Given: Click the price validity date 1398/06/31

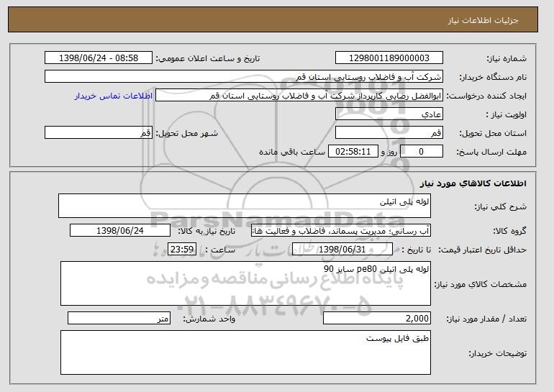Looking at the screenshot, I should click(342, 250).
